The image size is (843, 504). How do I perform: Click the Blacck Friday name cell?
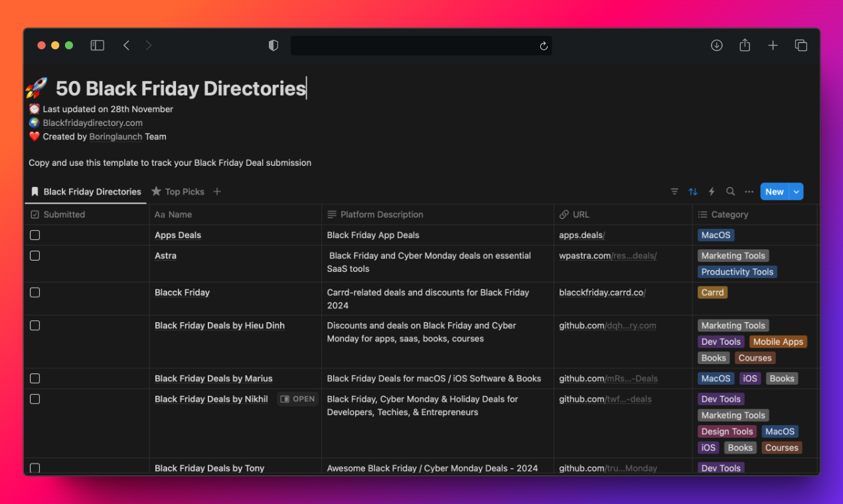182,292
